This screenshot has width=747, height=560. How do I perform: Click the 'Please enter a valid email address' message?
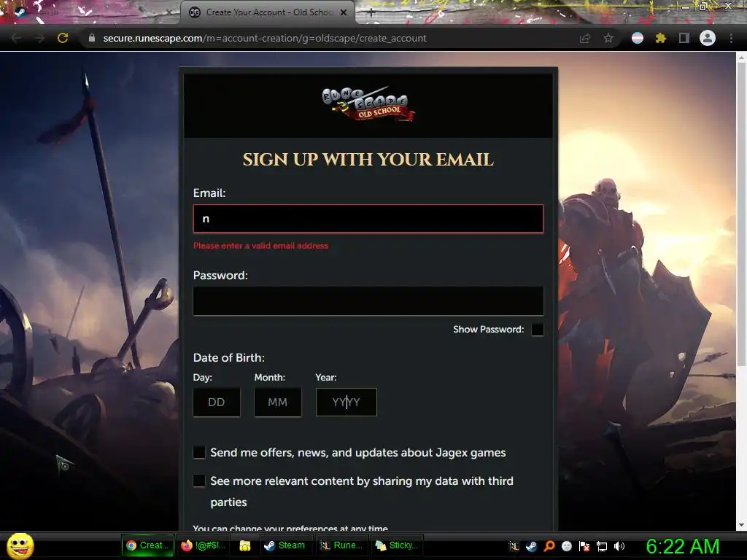pos(260,246)
